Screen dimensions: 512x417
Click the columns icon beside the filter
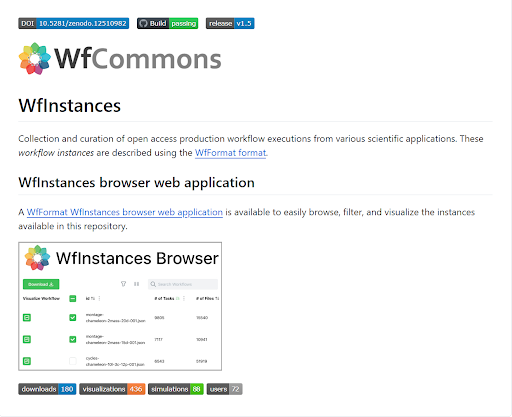point(136,284)
